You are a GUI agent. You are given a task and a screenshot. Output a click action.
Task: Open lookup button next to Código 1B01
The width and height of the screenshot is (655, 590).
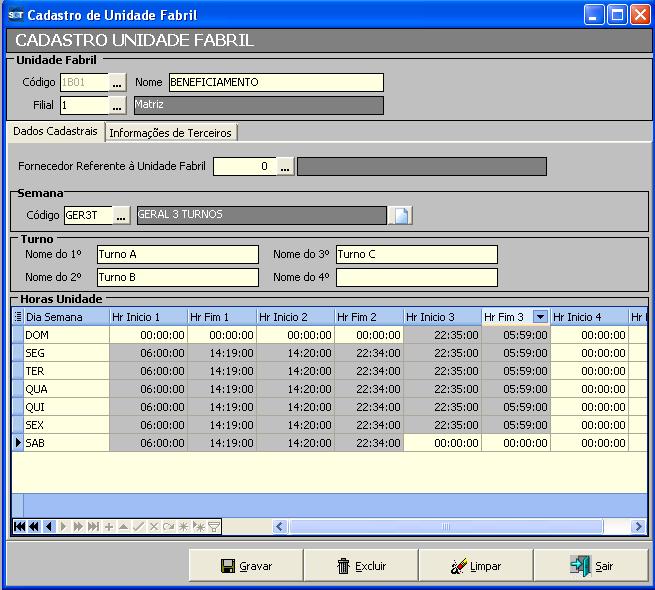point(118,83)
